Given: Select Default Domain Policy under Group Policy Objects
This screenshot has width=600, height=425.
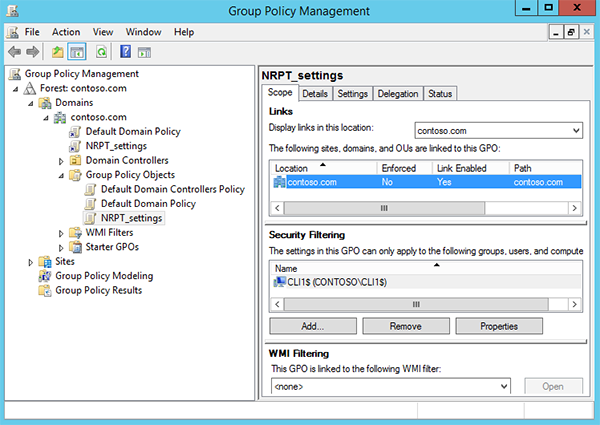Looking at the screenshot, I should click(x=148, y=204).
